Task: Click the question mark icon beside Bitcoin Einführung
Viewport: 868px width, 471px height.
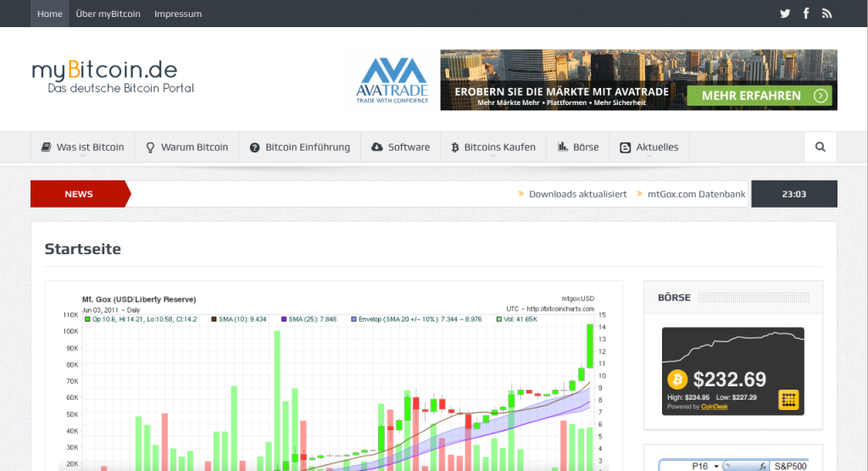Action: coord(254,147)
